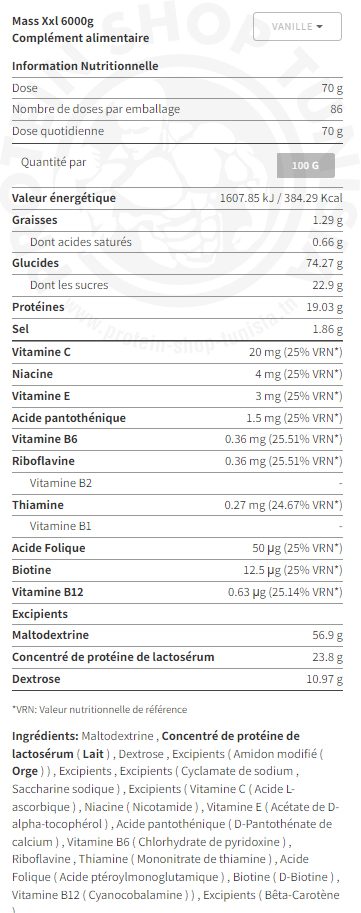Select the Vitamine C row
This screenshot has height=913, width=361.
click(177, 352)
